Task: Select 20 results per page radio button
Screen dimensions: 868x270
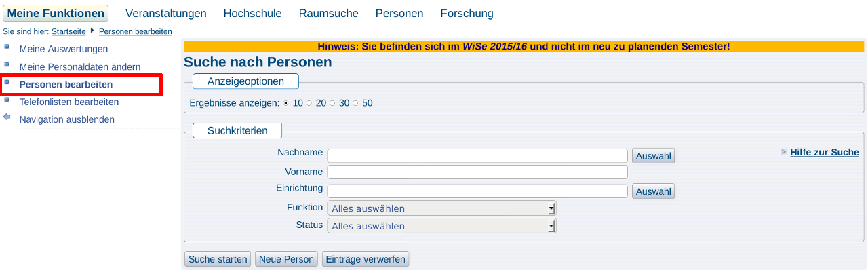Action: tap(309, 103)
